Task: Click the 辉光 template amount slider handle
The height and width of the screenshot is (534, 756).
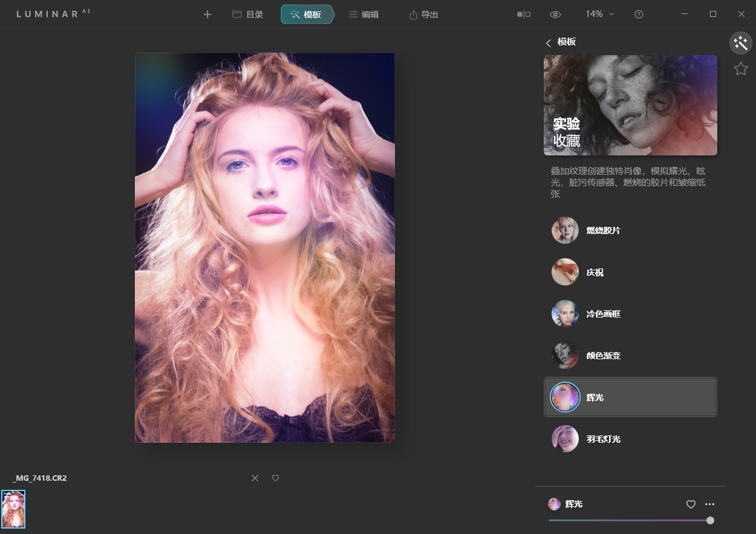Action: [x=710, y=520]
